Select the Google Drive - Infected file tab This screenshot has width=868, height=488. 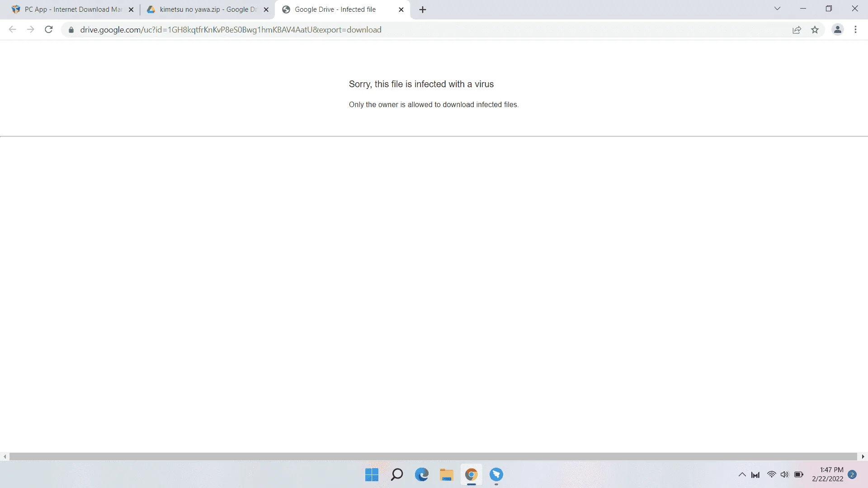pyautogui.click(x=342, y=9)
